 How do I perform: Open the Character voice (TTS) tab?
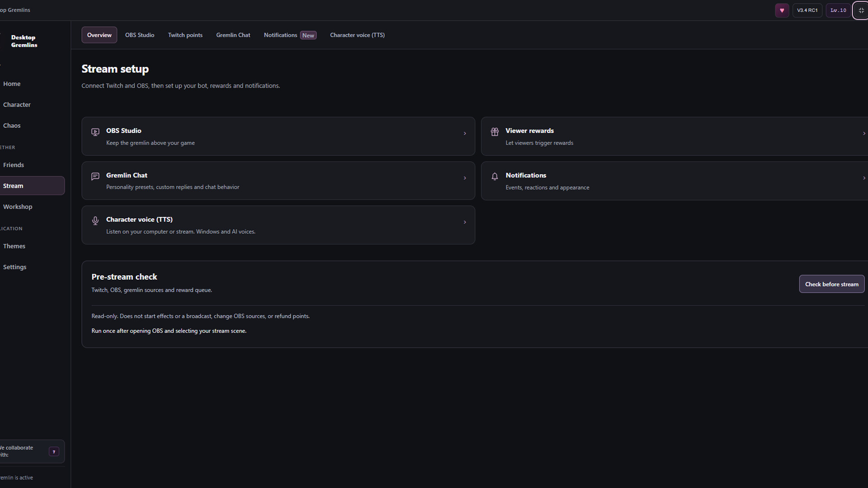click(x=357, y=35)
